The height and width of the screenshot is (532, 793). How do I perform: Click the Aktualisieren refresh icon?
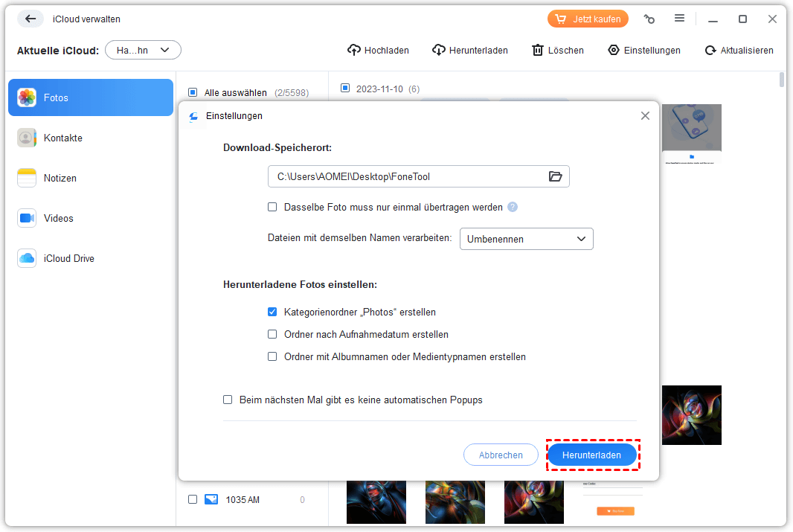pos(710,51)
